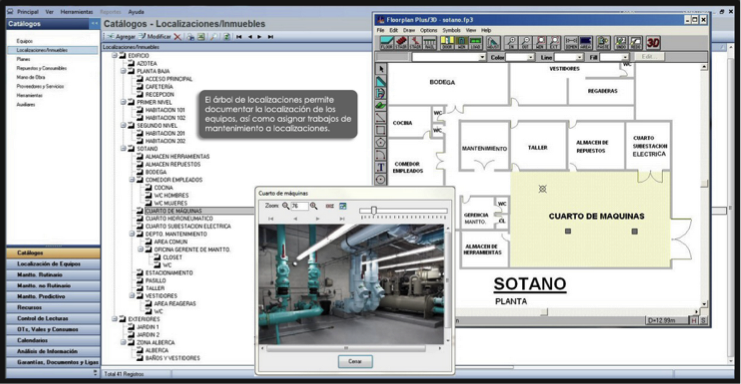
Task: Click the Zoom In magnifier toolbar icon
Action: (x=511, y=43)
